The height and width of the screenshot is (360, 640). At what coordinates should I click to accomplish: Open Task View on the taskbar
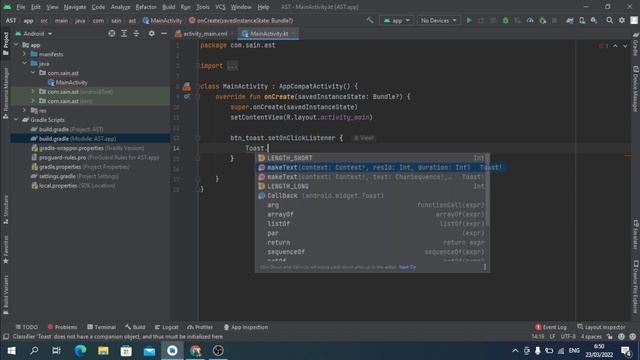(57, 351)
